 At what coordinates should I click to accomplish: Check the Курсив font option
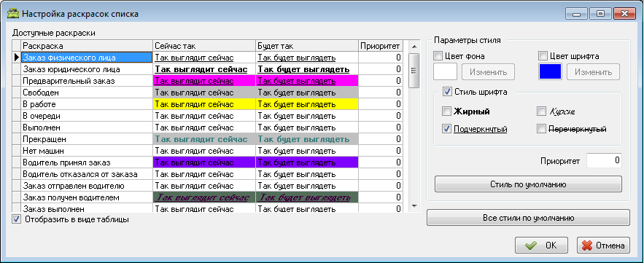[x=542, y=111]
